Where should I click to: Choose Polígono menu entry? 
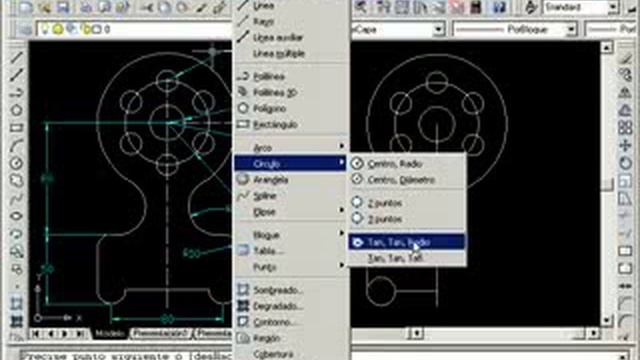(x=291, y=109)
